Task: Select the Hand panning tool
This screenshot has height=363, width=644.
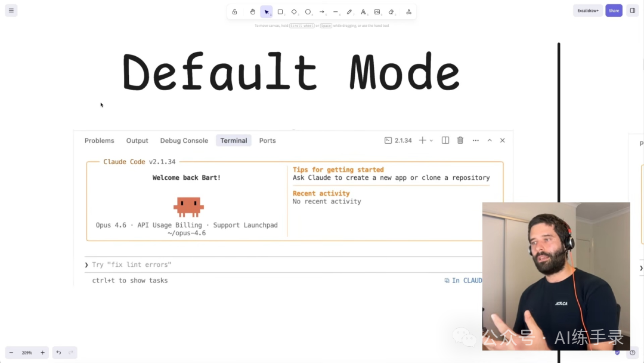Action: 253,12
